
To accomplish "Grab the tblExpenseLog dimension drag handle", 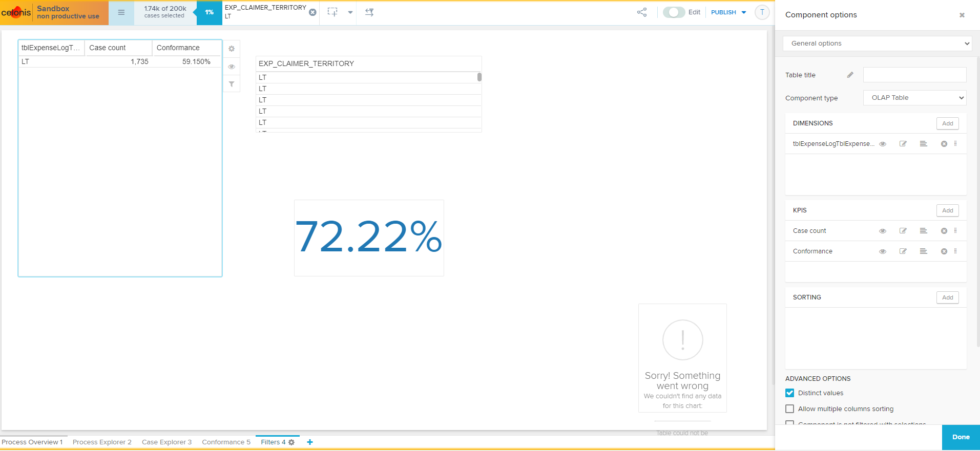I will coord(955,144).
